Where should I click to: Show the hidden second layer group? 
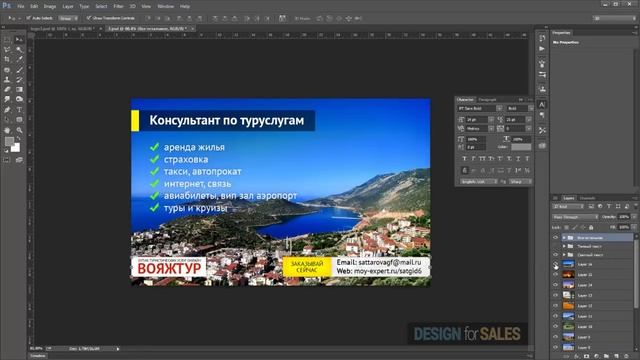click(556, 246)
